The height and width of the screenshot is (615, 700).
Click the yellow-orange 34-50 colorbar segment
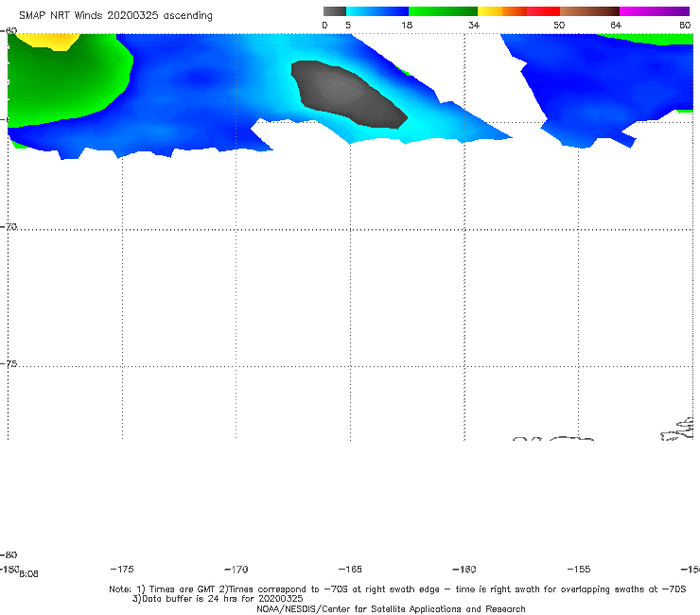(518, 11)
